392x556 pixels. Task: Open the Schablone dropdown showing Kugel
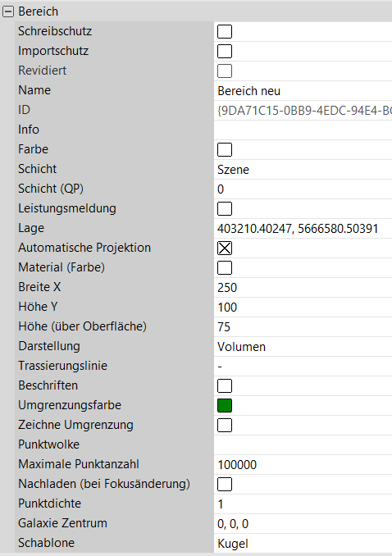click(303, 543)
